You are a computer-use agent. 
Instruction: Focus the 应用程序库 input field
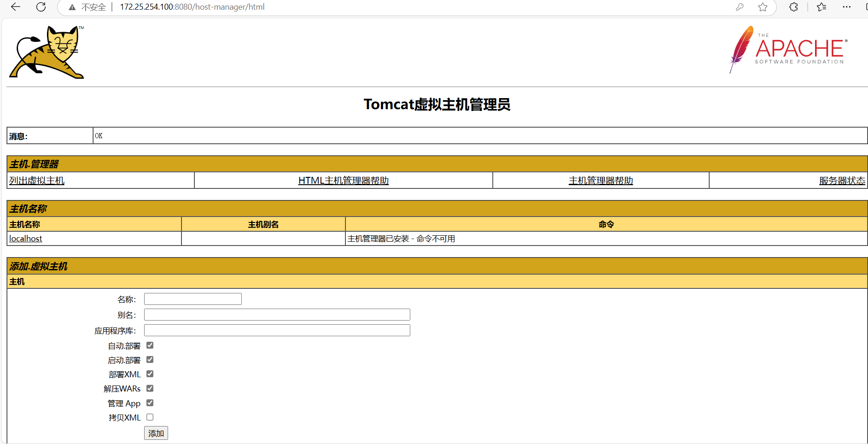pyautogui.click(x=277, y=330)
